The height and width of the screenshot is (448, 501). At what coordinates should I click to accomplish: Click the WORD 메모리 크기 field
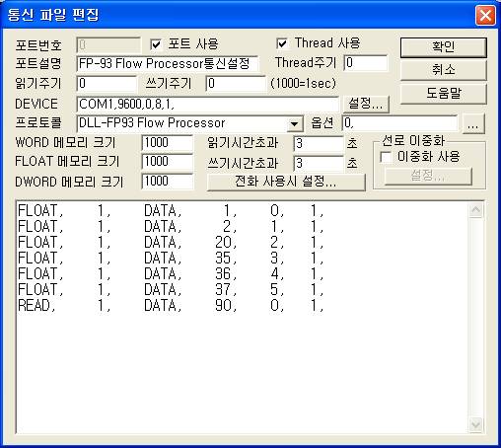tap(168, 143)
